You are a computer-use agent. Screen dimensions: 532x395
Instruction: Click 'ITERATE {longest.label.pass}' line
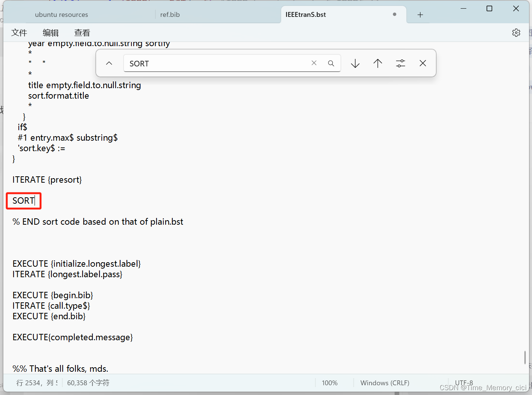click(x=68, y=274)
